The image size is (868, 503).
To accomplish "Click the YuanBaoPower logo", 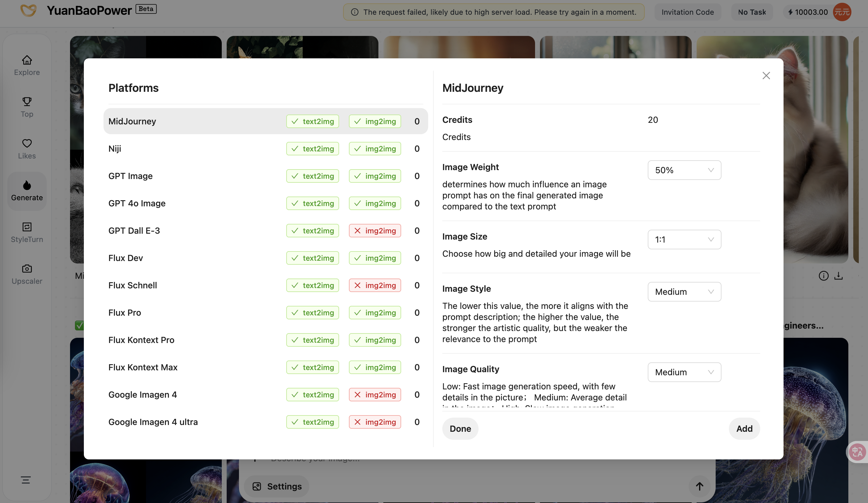I will pos(28,11).
